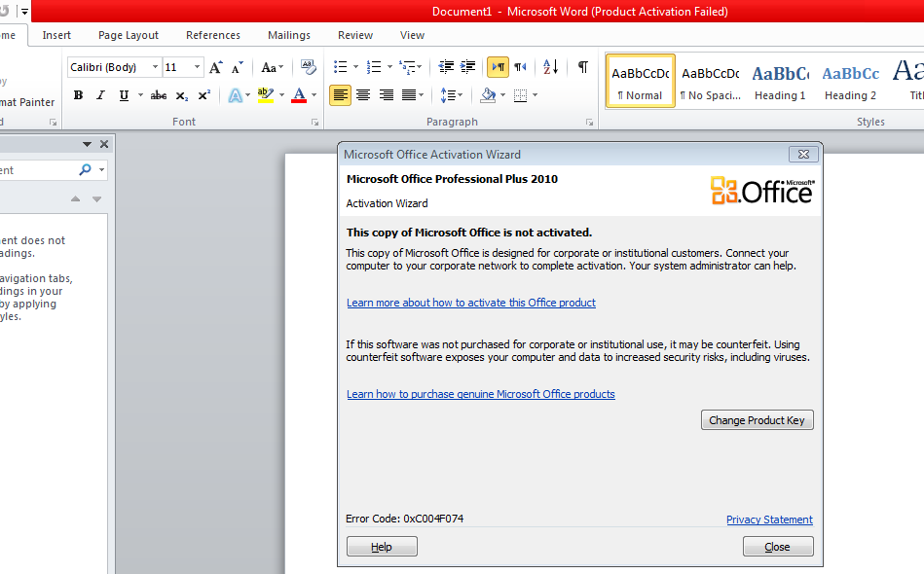Close the navigation pane

pyautogui.click(x=104, y=144)
